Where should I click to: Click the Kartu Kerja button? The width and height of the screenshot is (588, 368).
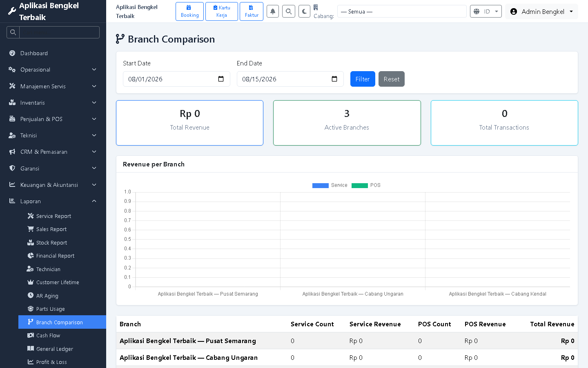(222, 11)
